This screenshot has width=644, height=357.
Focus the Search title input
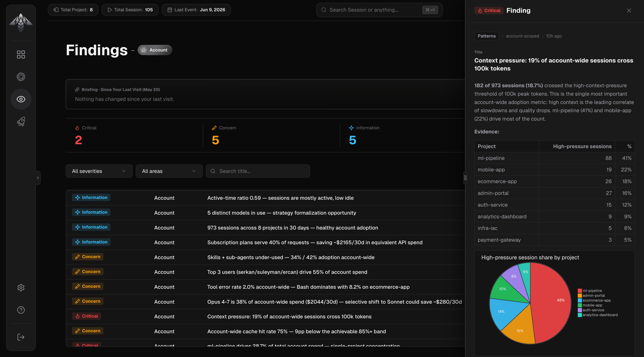point(258,171)
